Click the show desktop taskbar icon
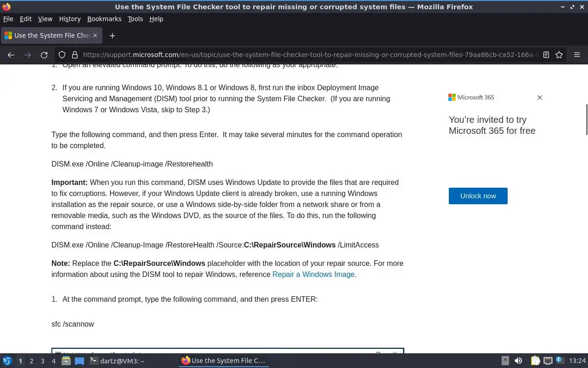This screenshot has height=368, width=588. coord(79,361)
